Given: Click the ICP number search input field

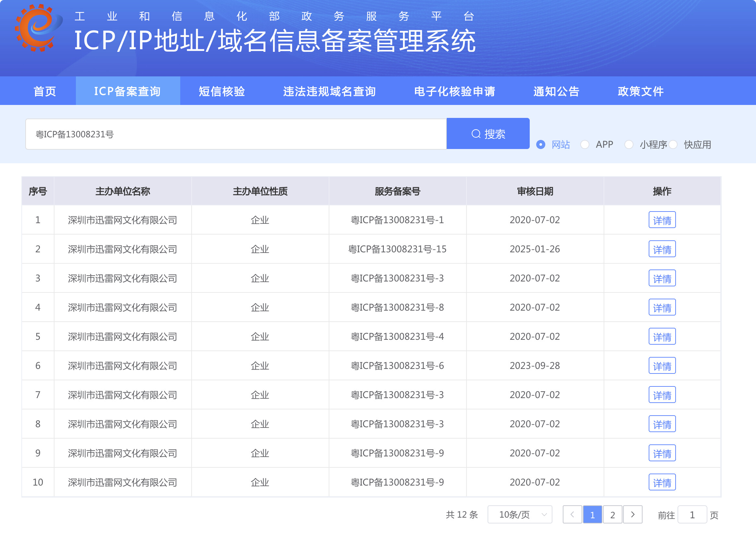Looking at the screenshot, I should coord(236,134).
